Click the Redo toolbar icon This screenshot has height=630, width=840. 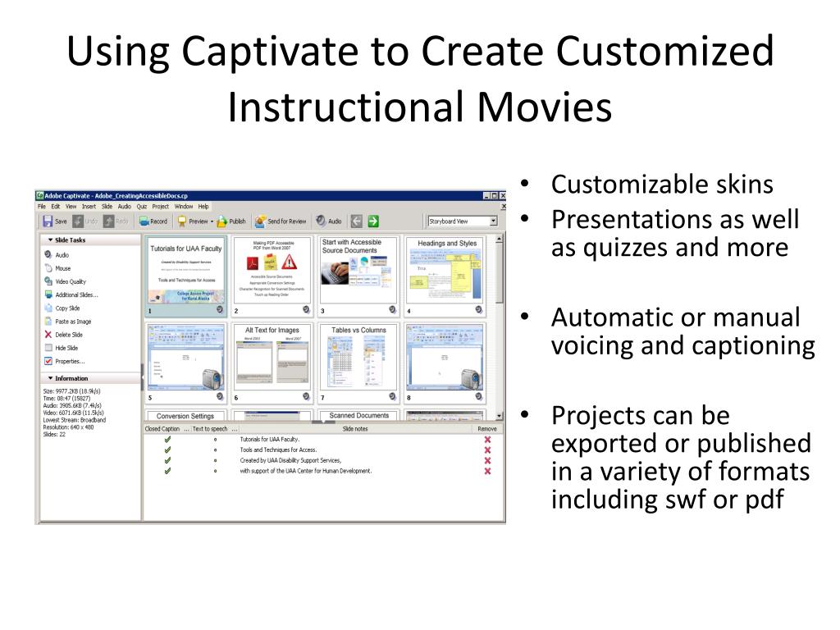[x=109, y=221]
